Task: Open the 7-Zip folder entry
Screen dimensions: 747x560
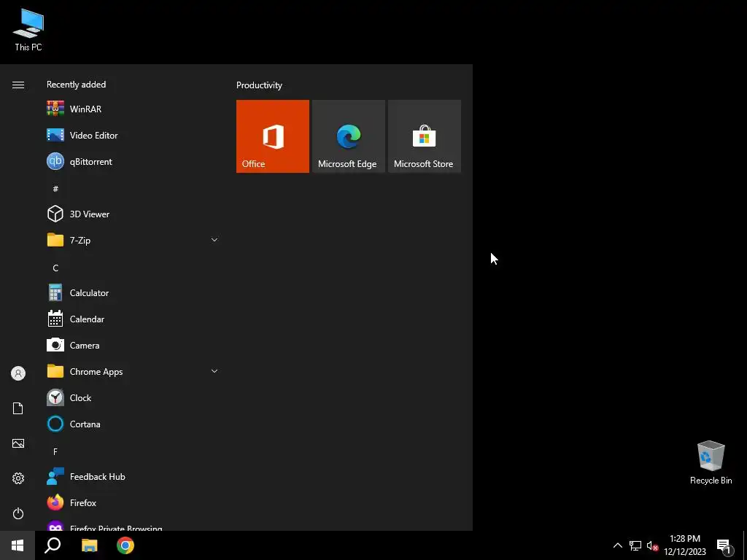Action: (x=133, y=240)
